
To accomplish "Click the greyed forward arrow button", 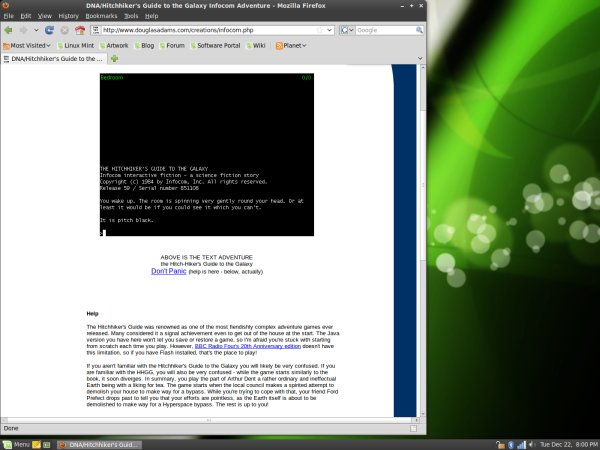I will pyautogui.click(x=24, y=30).
